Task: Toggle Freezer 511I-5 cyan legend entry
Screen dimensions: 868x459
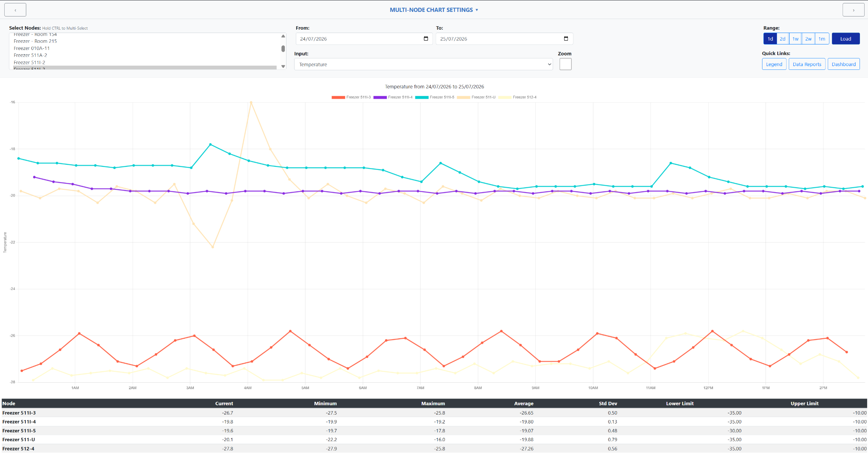Action: pyautogui.click(x=434, y=97)
